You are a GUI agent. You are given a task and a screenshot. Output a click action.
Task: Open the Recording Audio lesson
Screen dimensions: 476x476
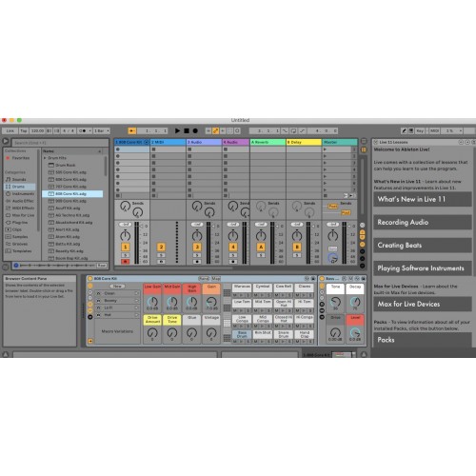pyautogui.click(x=423, y=222)
